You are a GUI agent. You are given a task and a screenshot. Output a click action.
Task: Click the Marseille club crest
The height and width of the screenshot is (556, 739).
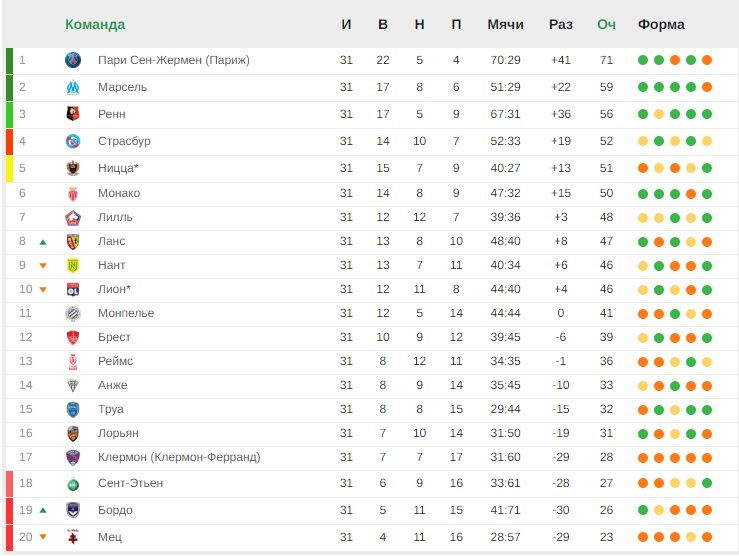click(x=73, y=87)
